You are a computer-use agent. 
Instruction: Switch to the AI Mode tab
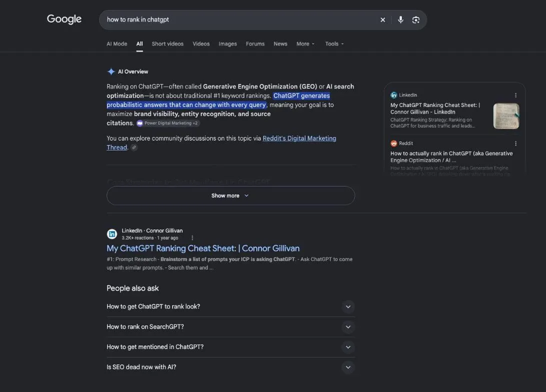(117, 44)
